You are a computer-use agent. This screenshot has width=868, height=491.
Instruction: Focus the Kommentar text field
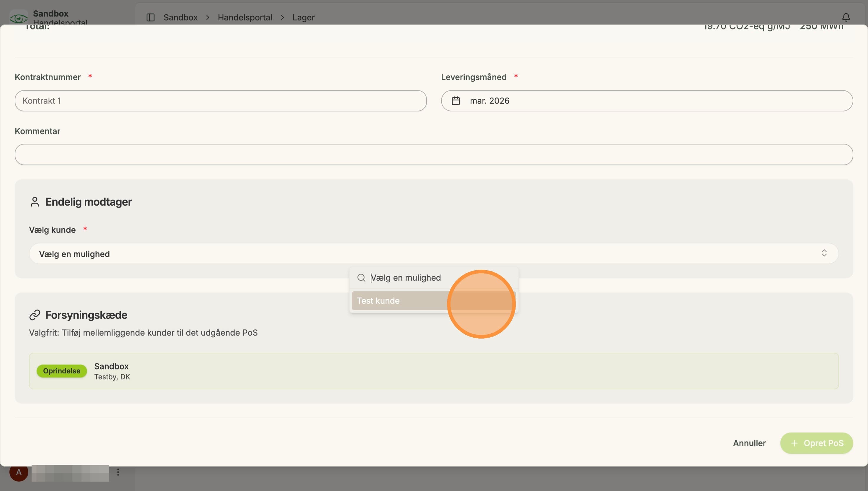(x=434, y=155)
